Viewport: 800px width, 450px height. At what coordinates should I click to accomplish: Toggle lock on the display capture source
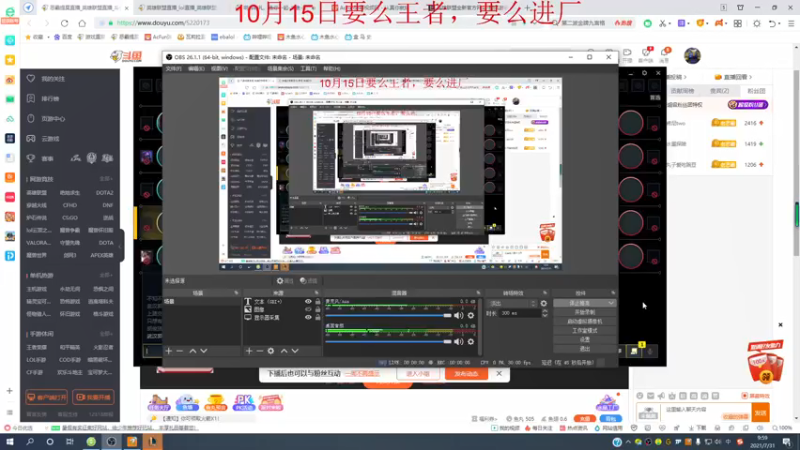[x=317, y=317]
